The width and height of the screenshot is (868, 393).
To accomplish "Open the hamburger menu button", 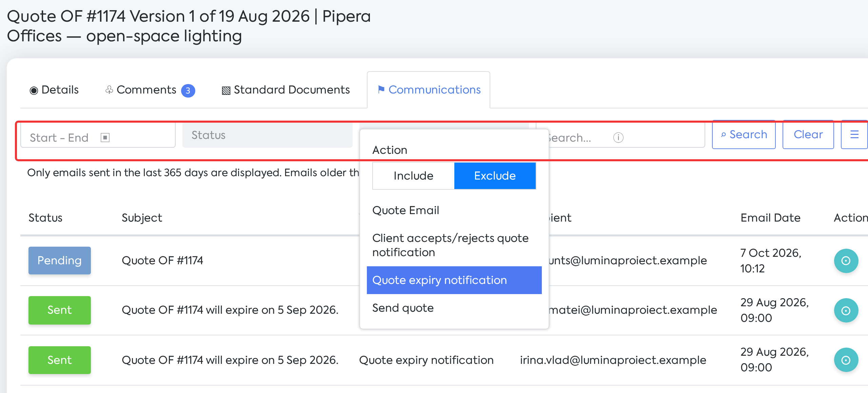I will tap(854, 135).
